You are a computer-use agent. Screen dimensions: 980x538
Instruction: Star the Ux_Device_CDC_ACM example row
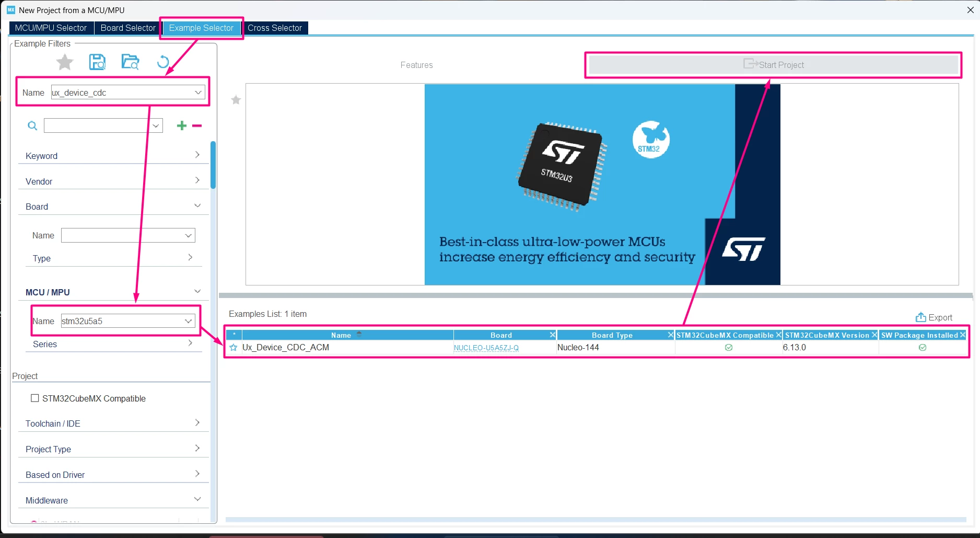(234, 348)
